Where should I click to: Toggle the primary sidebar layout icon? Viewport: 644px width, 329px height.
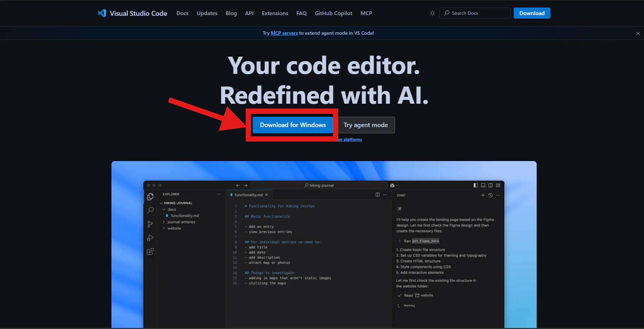click(476, 185)
